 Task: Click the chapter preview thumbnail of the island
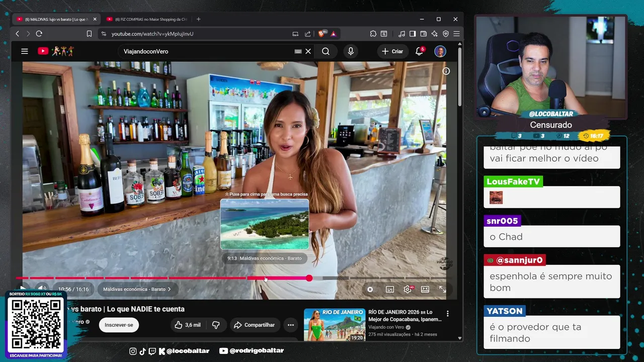click(265, 224)
